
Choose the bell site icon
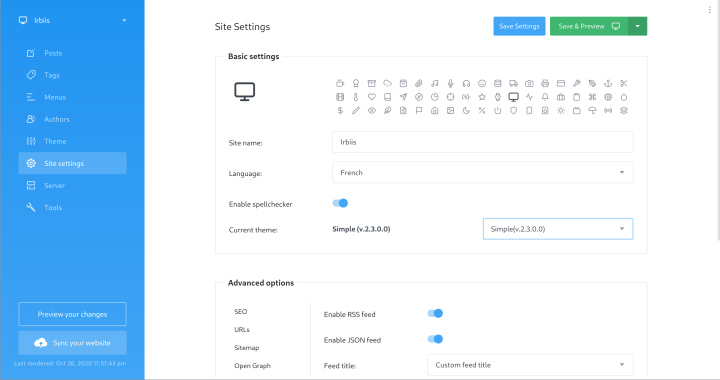tap(545, 97)
